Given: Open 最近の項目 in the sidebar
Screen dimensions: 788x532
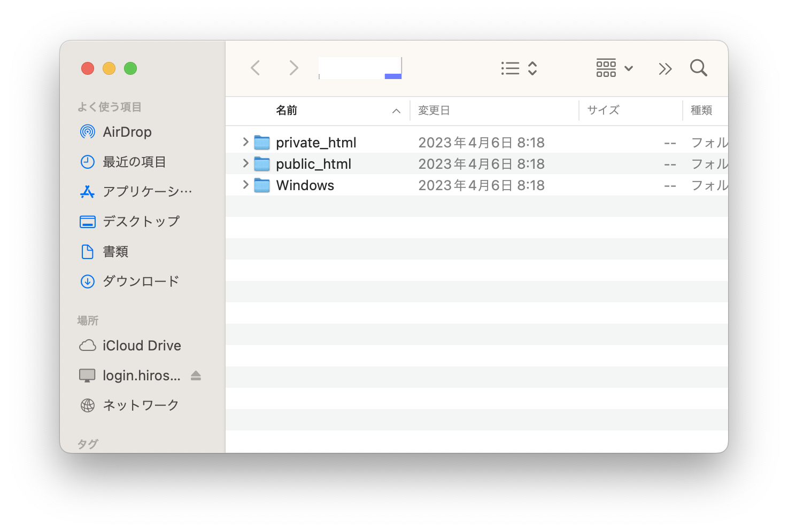Looking at the screenshot, I should click(134, 162).
